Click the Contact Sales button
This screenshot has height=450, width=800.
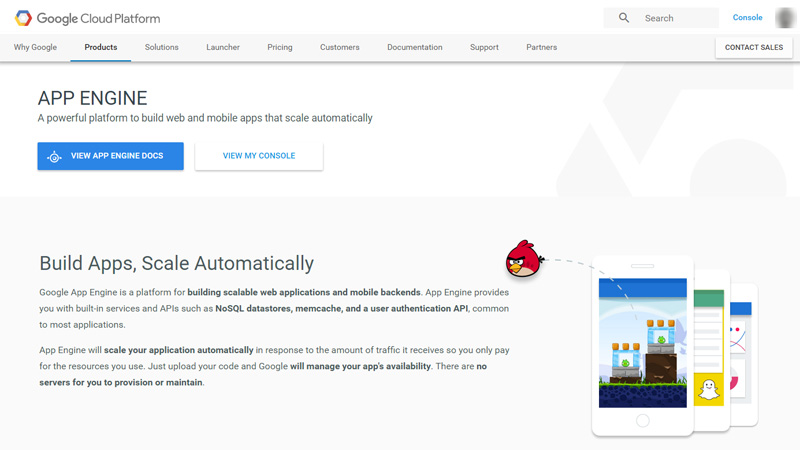click(754, 47)
